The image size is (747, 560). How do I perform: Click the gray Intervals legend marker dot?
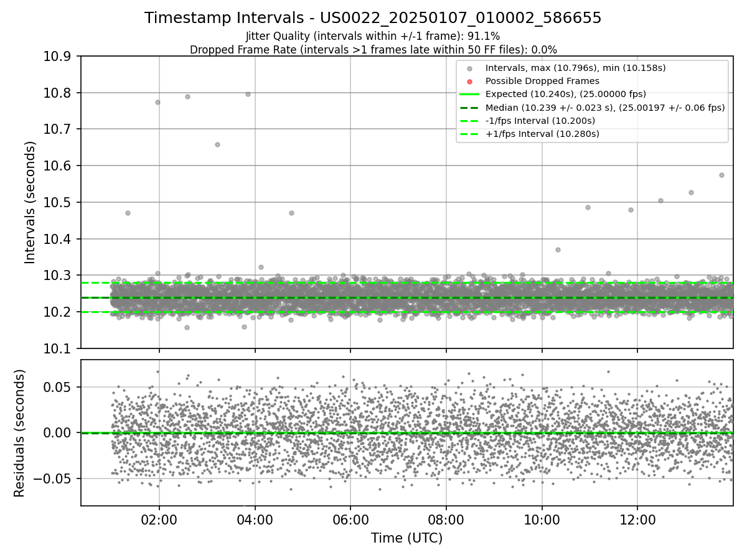pyautogui.click(x=469, y=68)
